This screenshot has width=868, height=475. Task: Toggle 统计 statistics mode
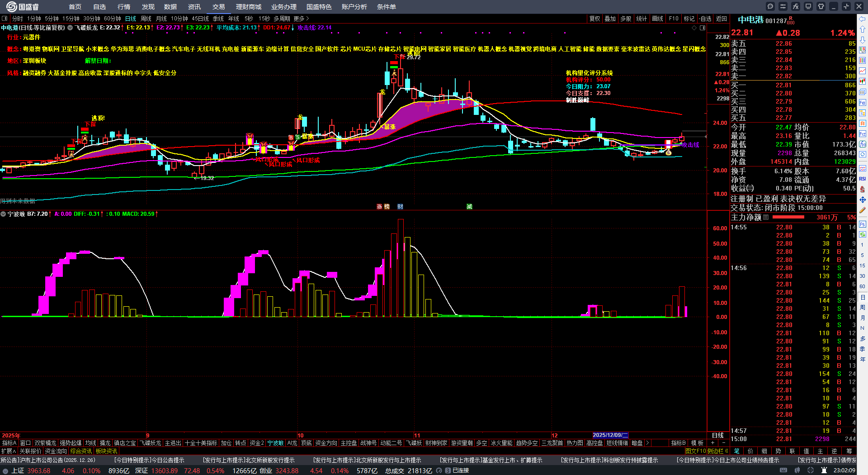click(642, 19)
